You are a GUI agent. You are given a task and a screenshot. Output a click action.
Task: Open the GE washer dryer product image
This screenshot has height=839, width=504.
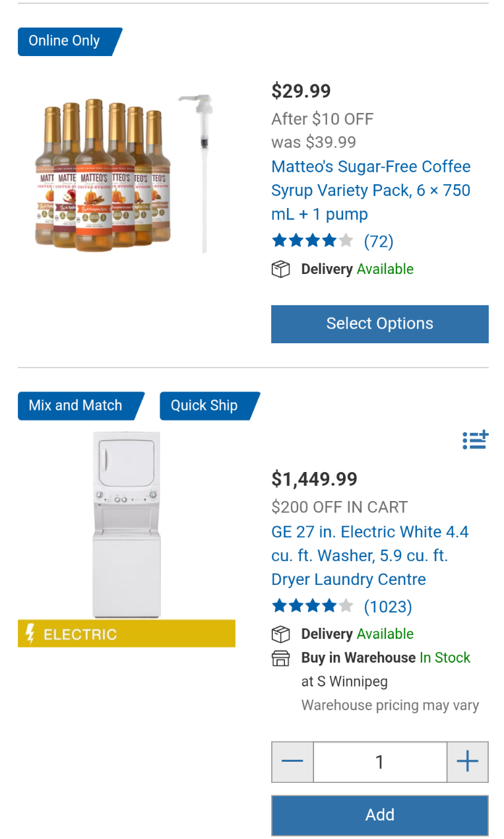click(x=126, y=524)
